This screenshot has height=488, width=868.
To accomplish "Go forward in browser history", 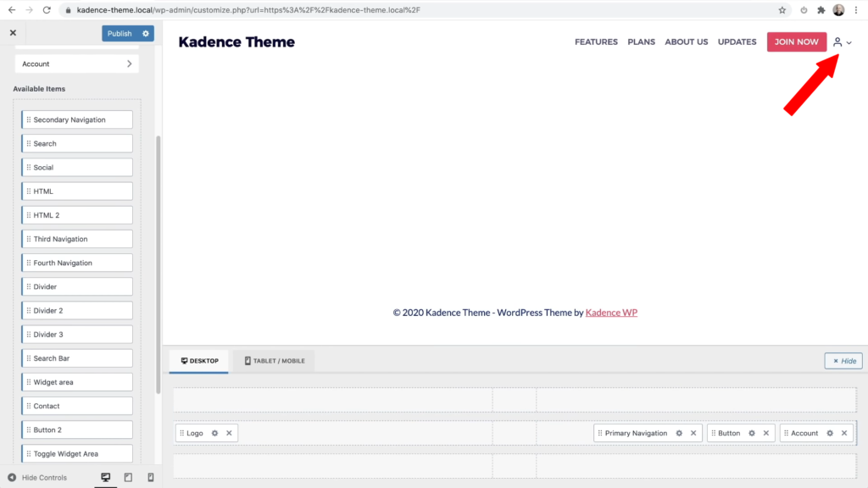I will click(30, 10).
